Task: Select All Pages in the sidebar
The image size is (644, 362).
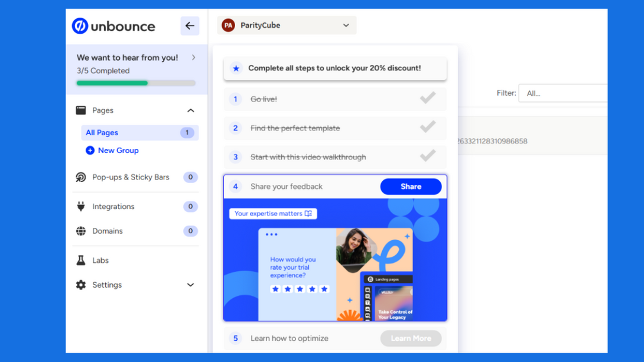Action: pos(140,132)
